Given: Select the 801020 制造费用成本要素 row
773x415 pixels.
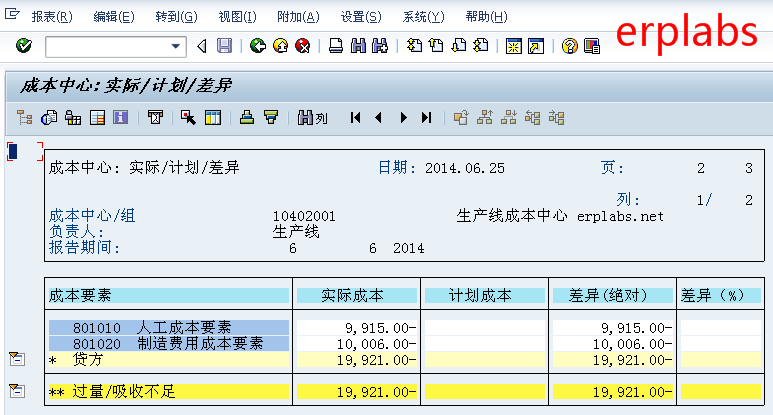Looking at the screenshot, I should (169, 344).
